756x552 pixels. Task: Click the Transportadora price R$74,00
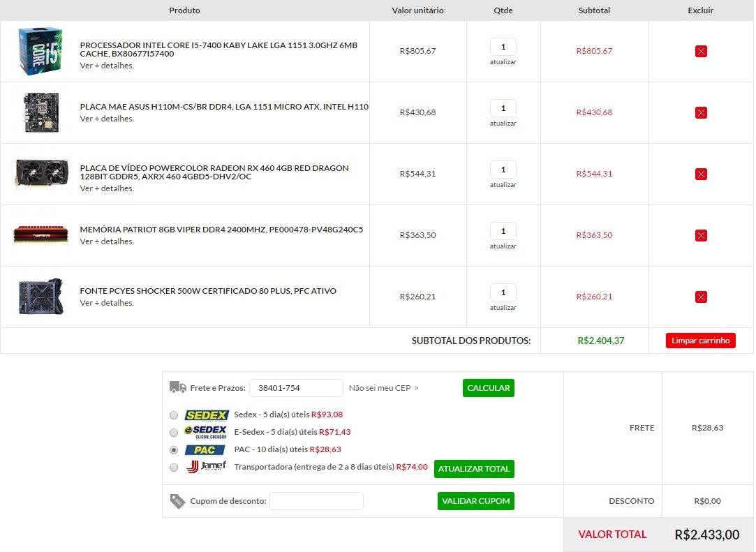(x=412, y=467)
